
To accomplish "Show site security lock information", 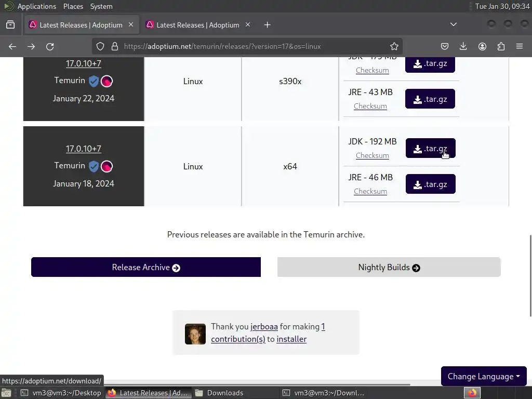I will (x=115, y=46).
